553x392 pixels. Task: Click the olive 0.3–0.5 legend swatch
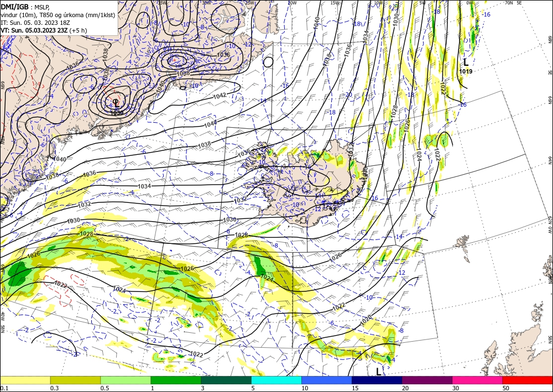(75, 380)
